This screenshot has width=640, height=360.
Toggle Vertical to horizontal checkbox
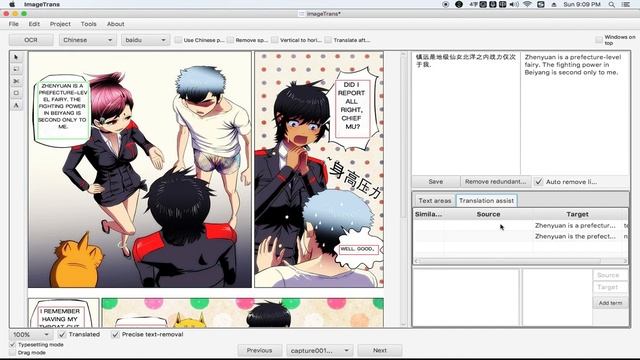click(x=275, y=40)
